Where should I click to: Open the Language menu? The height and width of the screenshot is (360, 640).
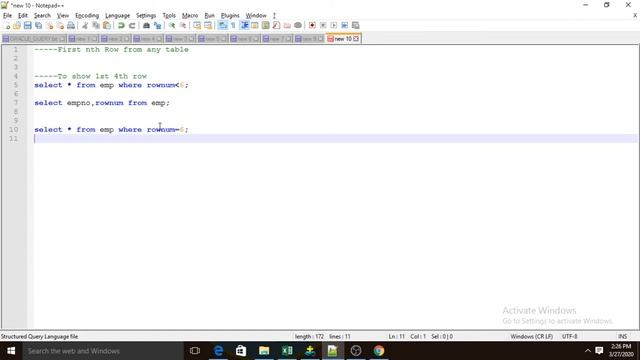pyautogui.click(x=118, y=16)
